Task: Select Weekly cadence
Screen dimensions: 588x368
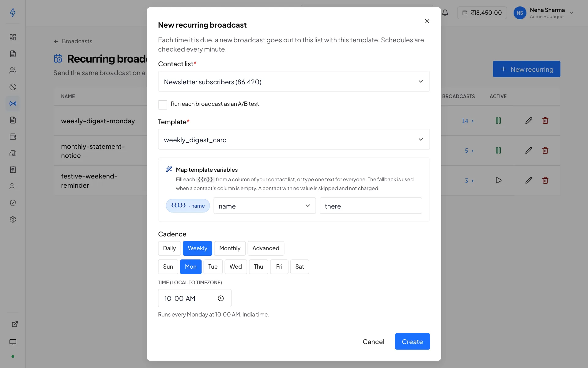Action: coord(198,248)
